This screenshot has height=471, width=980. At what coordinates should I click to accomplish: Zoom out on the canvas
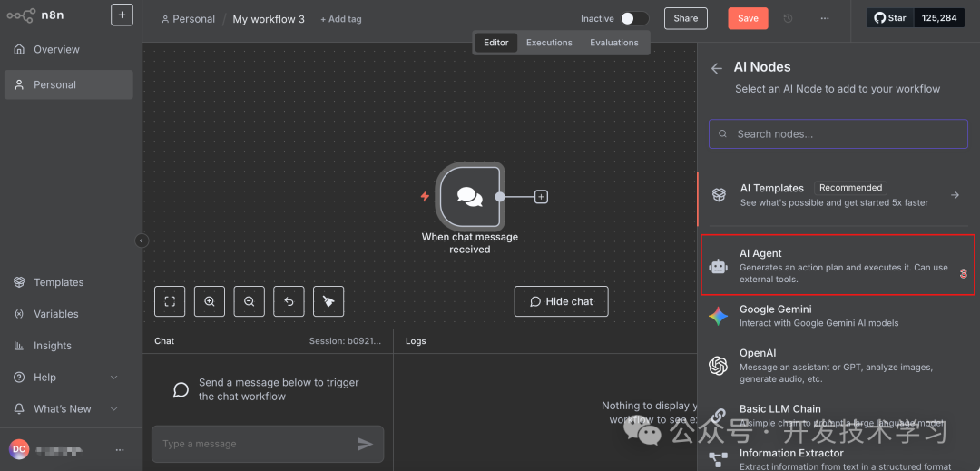pos(249,301)
